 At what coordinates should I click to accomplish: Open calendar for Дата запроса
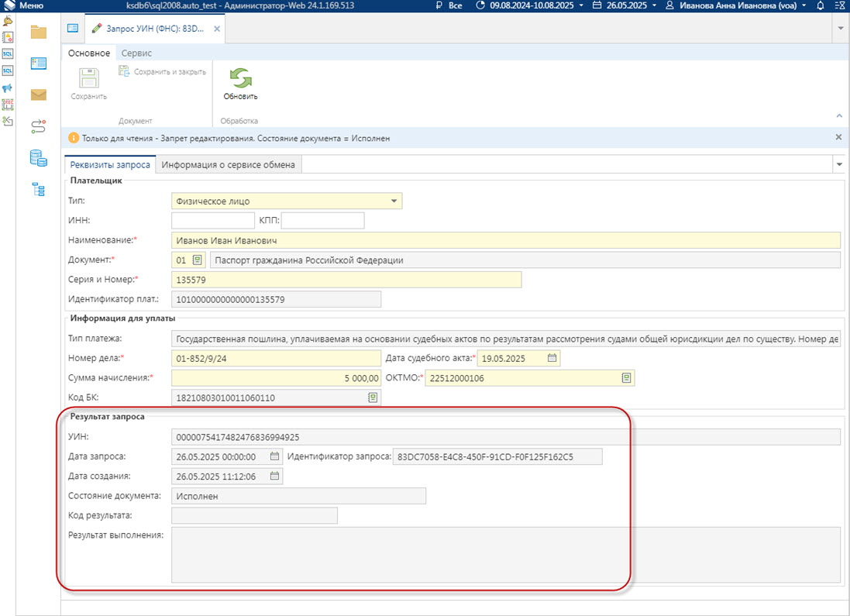pos(275,456)
